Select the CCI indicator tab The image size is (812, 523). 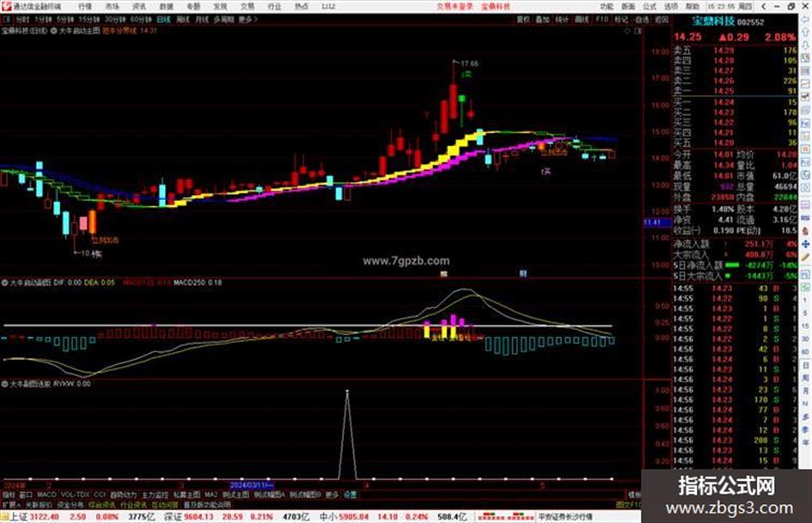[100, 495]
